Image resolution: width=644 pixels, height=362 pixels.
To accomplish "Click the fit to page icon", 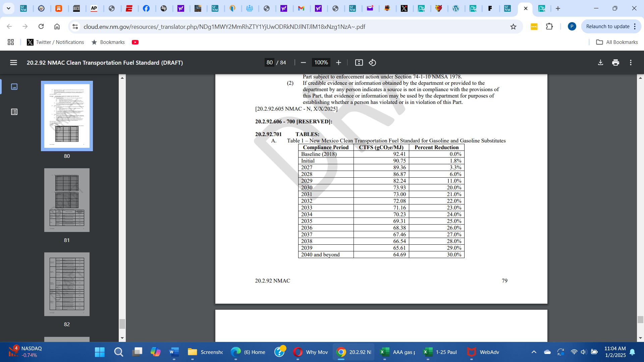I will pyautogui.click(x=359, y=63).
